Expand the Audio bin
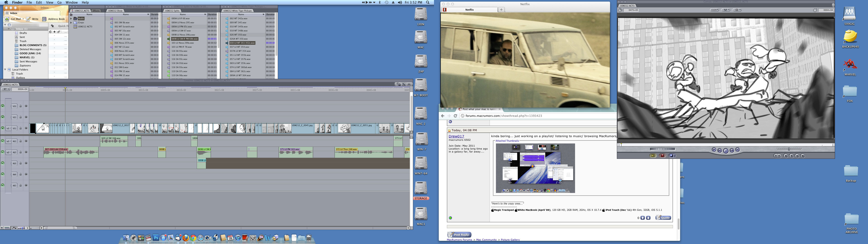The width and height of the screenshot is (868, 244). pyautogui.click(x=71, y=19)
